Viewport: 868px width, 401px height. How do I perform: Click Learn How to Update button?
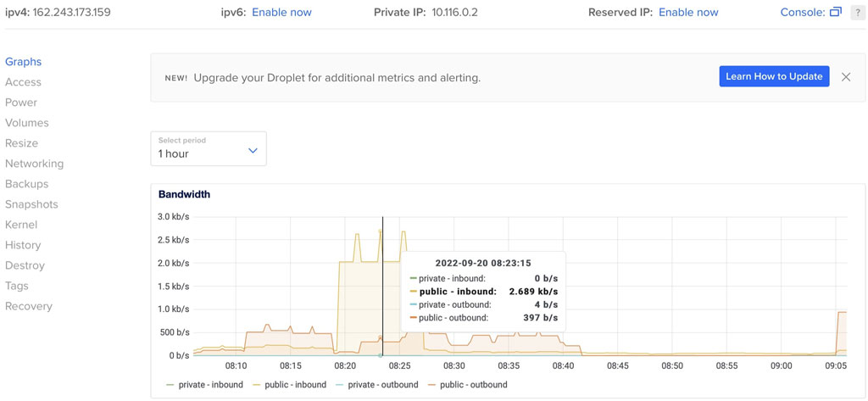coord(774,76)
